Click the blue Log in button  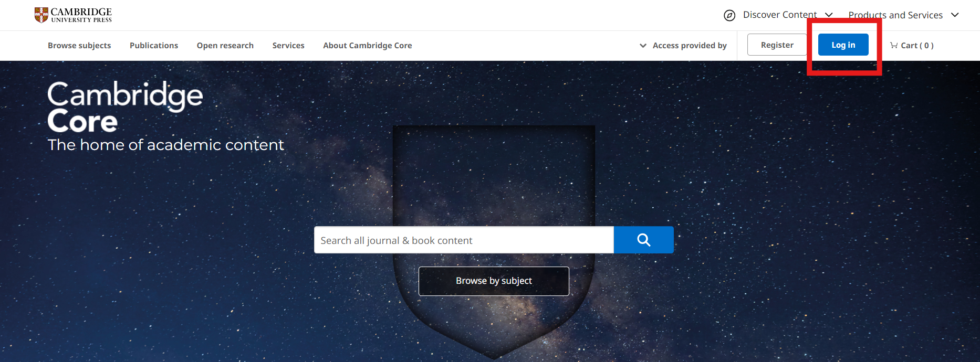tap(843, 45)
